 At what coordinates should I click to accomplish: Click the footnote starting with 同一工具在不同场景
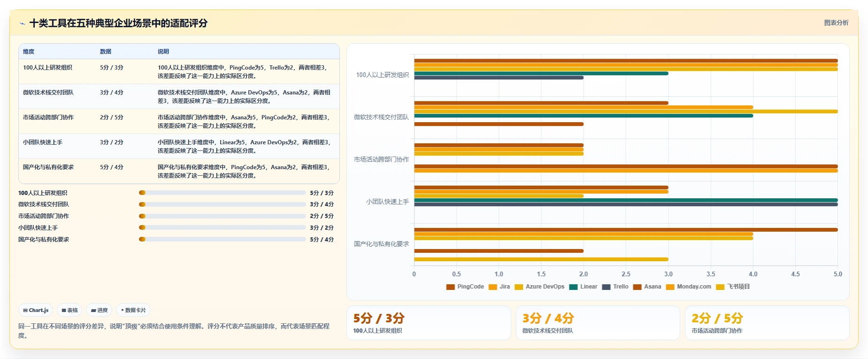pyautogui.click(x=174, y=331)
